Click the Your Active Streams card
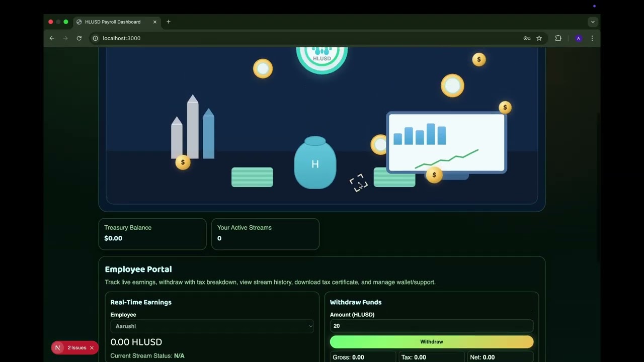Screen dimensions: 644x362 (x=265, y=234)
